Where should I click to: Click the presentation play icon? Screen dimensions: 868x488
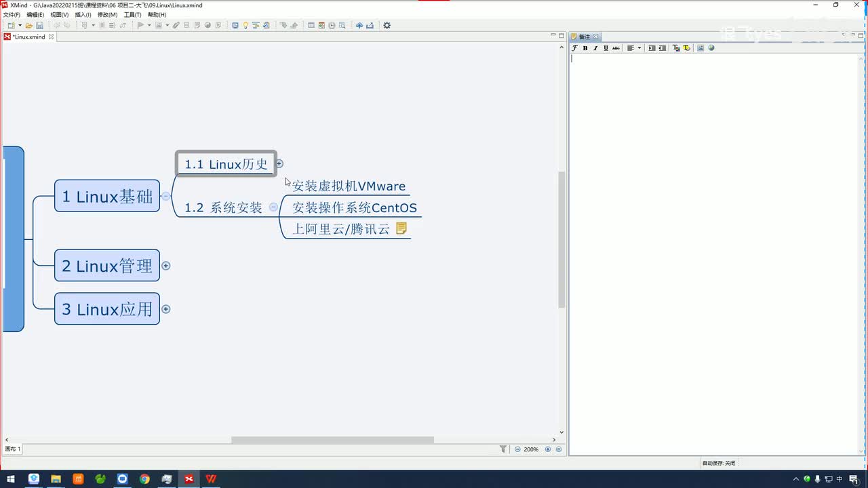pos(140,26)
